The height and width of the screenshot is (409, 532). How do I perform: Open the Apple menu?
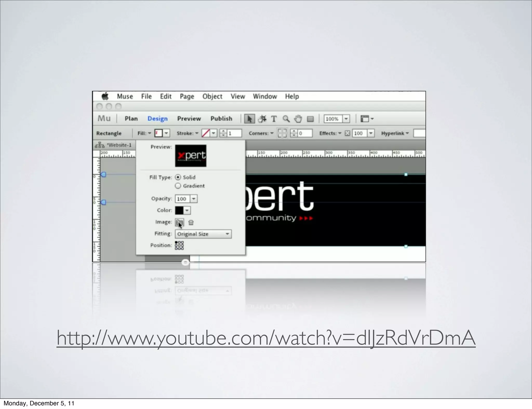105,96
